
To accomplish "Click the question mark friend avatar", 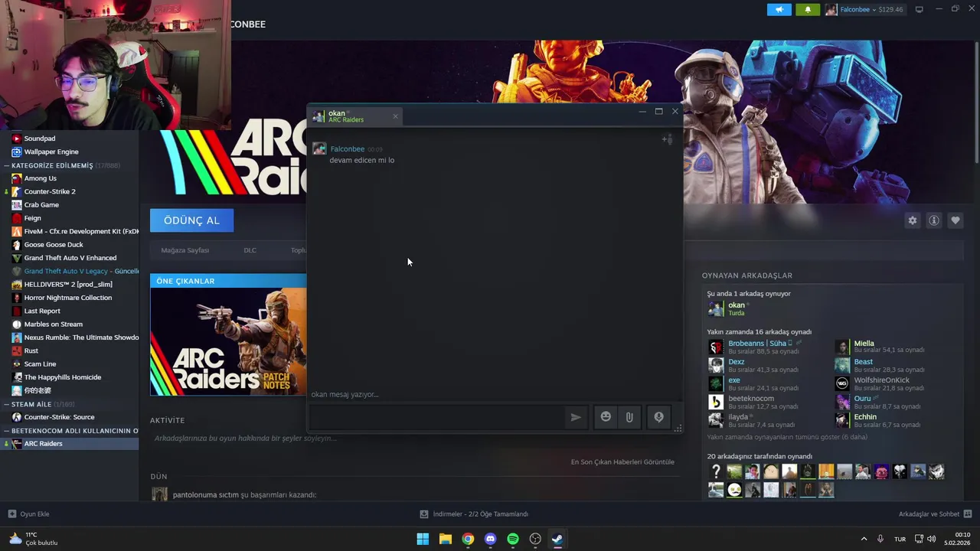I will pos(716,471).
